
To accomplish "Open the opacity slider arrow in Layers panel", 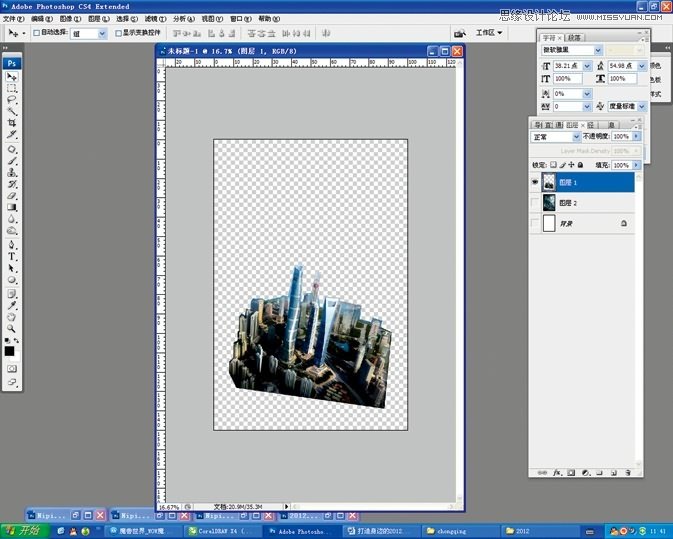I will point(637,136).
